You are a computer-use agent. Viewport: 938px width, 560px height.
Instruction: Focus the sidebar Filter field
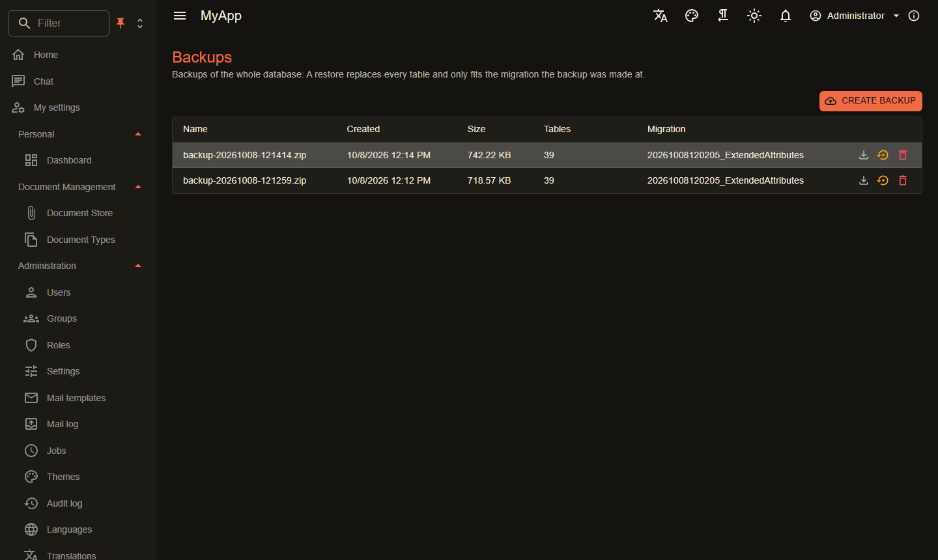tap(59, 23)
